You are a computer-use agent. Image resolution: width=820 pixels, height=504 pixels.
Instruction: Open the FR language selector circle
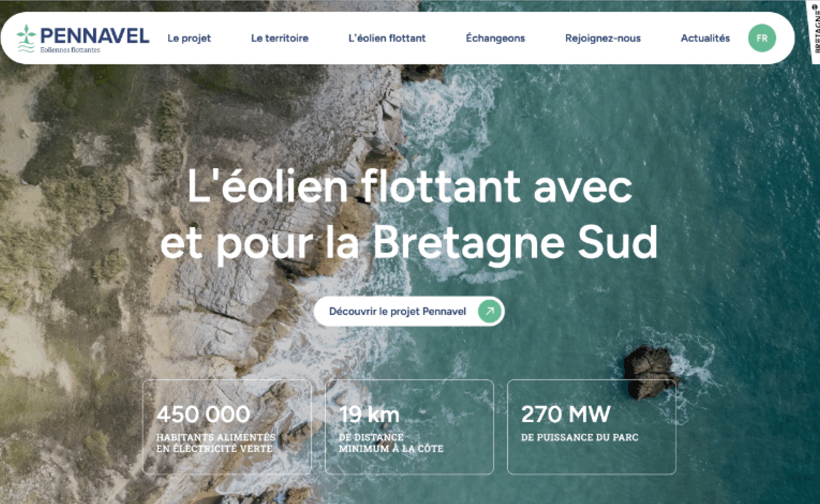762,38
